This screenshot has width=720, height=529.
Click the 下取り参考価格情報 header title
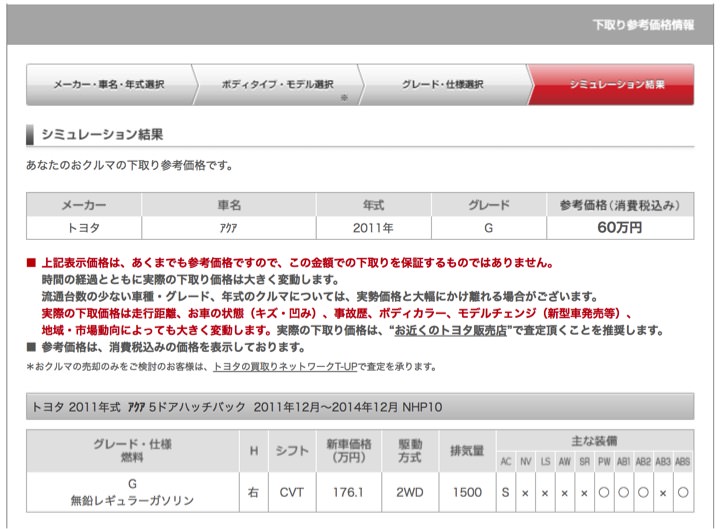pos(643,24)
